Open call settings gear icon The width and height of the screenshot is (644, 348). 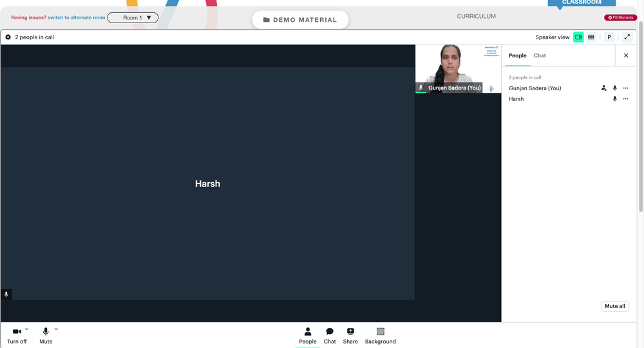pyautogui.click(x=8, y=37)
